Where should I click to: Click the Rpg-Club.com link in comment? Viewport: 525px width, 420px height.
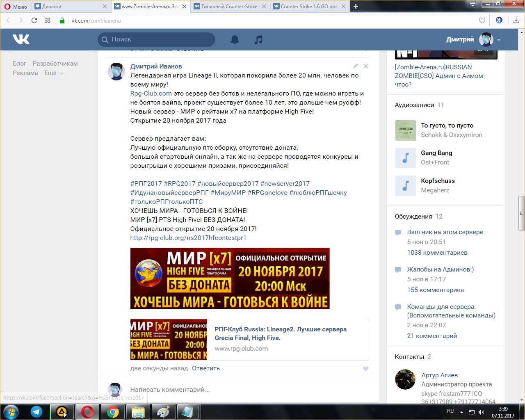click(151, 94)
